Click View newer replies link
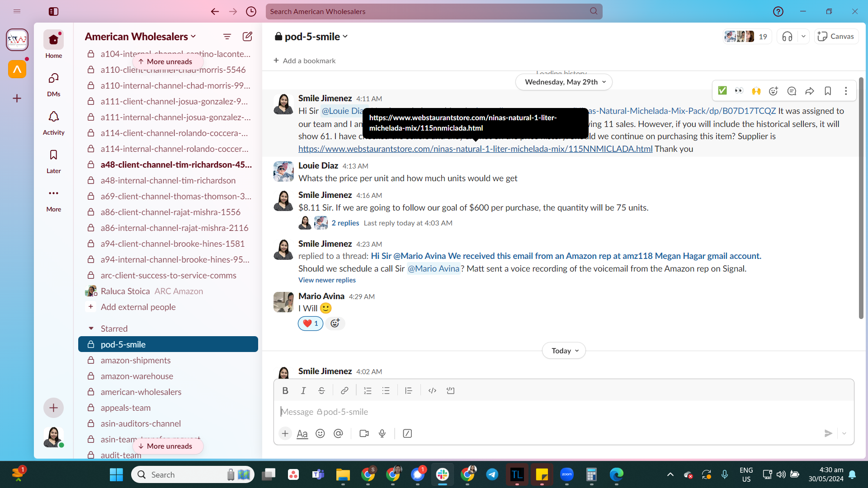 327,280
